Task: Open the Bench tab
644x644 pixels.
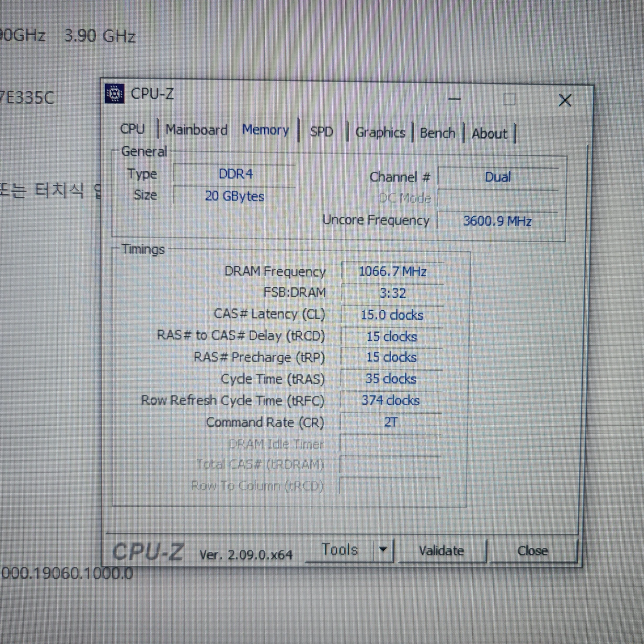Action: 437,133
